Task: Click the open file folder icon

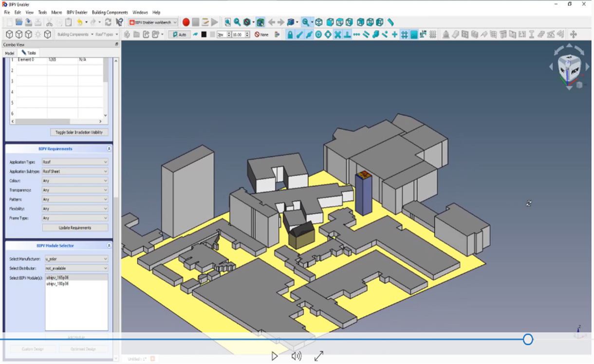Action: 19,22
